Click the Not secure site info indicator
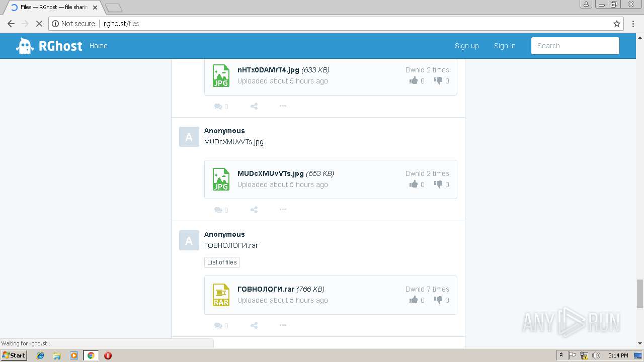 [x=73, y=24]
